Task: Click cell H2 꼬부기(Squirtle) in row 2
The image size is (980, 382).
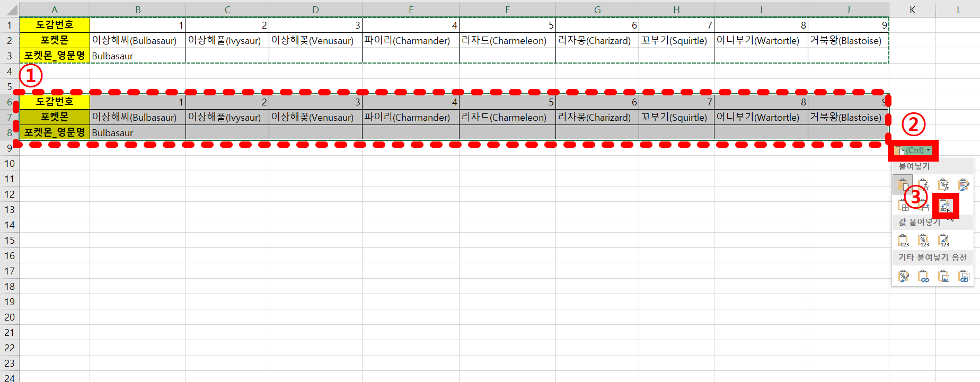Action: point(676,40)
